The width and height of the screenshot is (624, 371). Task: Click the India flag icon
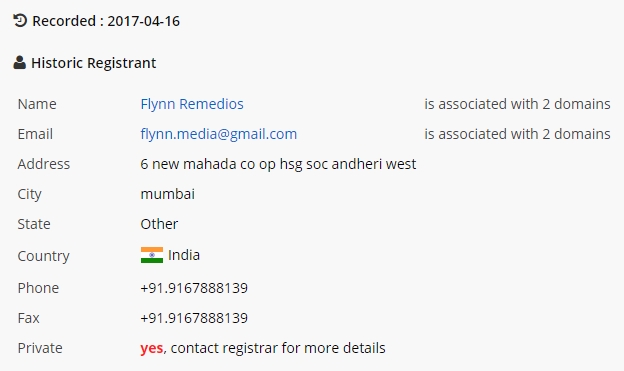[152, 255]
